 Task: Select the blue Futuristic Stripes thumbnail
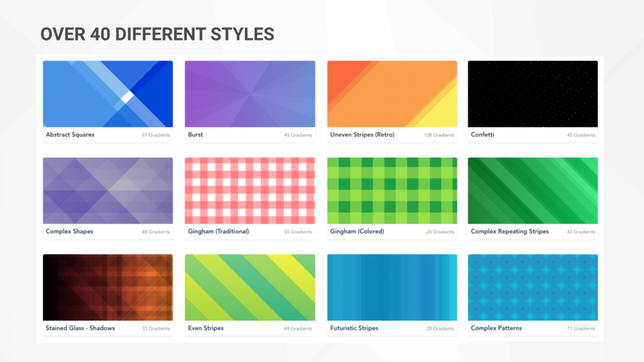click(x=392, y=287)
